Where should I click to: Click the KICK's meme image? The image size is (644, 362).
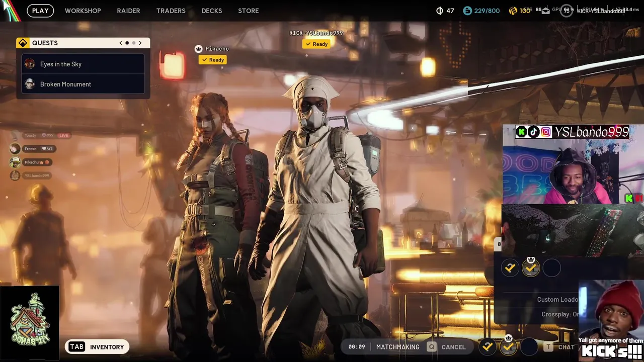click(x=611, y=321)
